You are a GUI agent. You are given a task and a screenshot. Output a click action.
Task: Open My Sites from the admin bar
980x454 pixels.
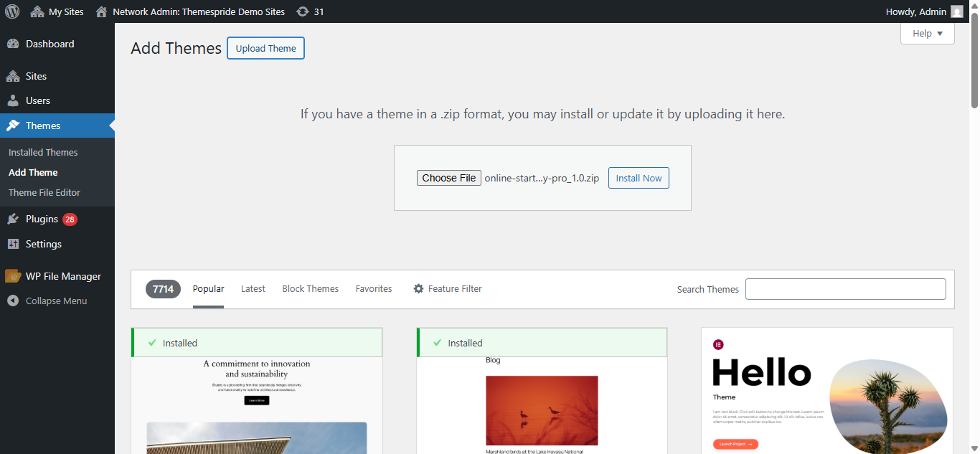point(57,11)
